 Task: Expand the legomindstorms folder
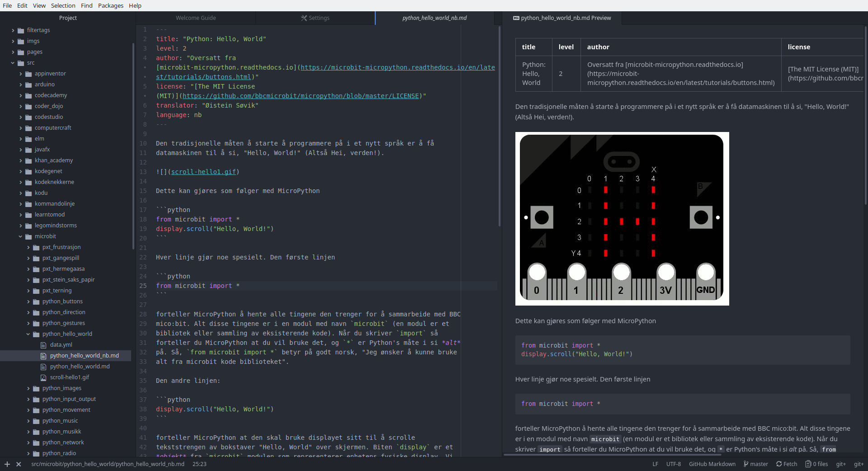click(x=20, y=226)
